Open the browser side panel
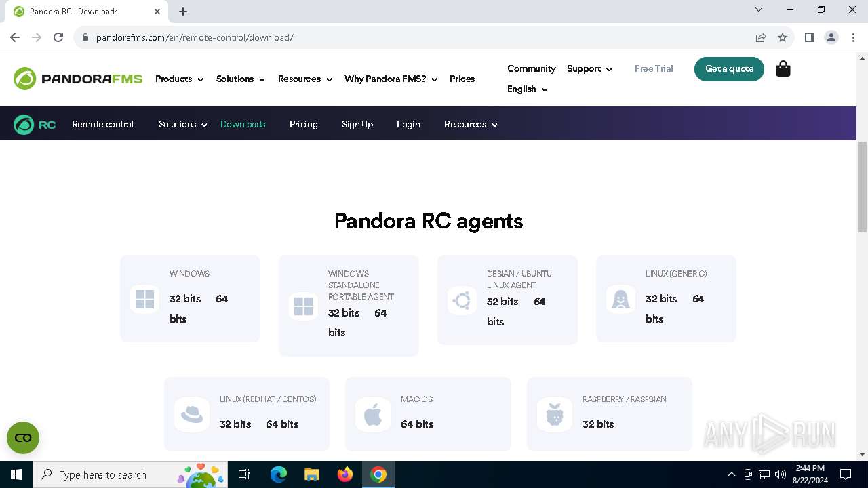Viewport: 868px width, 488px height. (809, 37)
